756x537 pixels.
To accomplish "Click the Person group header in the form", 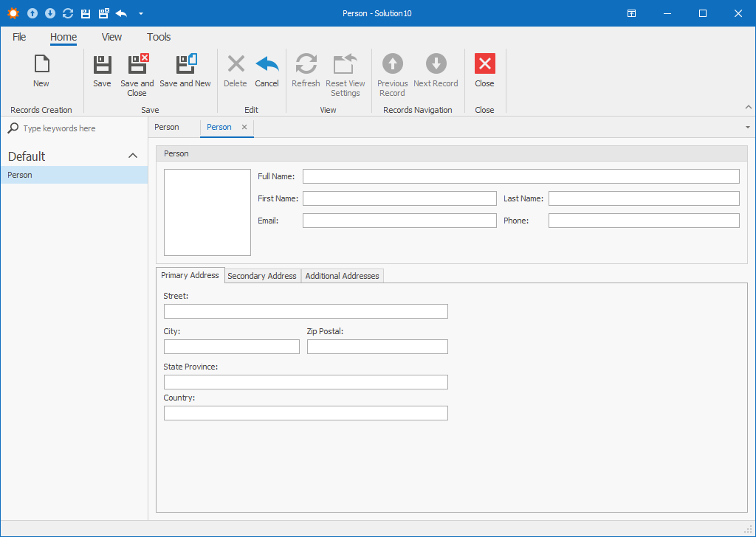I will [x=452, y=153].
